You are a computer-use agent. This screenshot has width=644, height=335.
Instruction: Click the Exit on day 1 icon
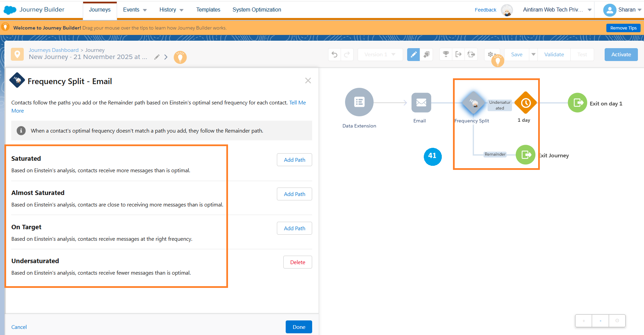pos(577,103)
